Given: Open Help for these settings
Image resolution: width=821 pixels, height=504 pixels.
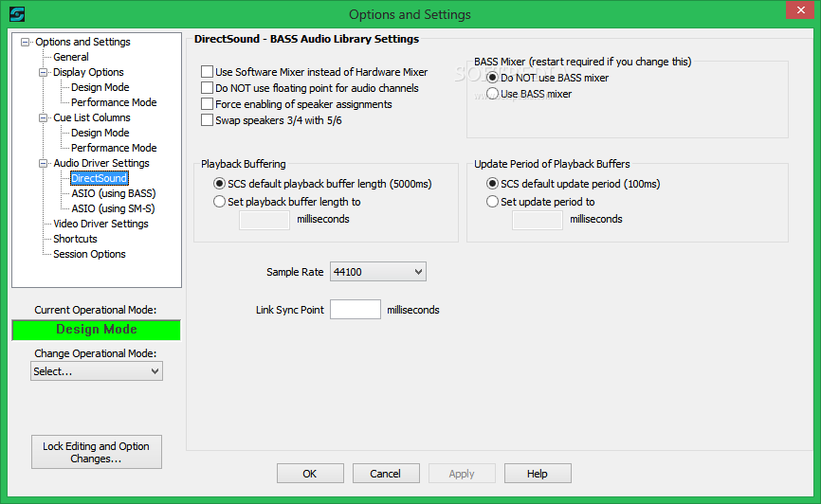Looking at the screenshot, I should 538,473.
